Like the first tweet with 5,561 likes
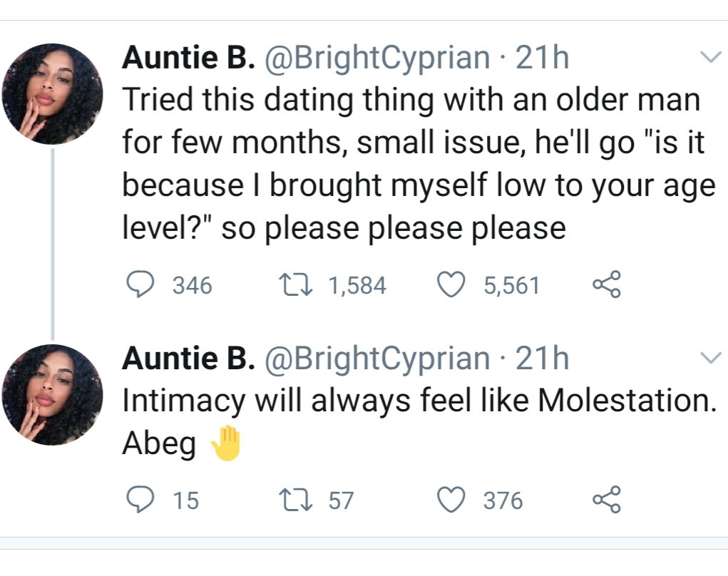The height and width of the screenshot is (576, 728). tap(451, 285)
